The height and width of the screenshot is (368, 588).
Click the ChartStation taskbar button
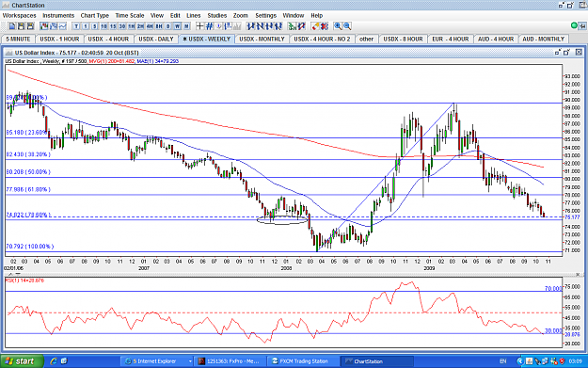tap(377, 361)
